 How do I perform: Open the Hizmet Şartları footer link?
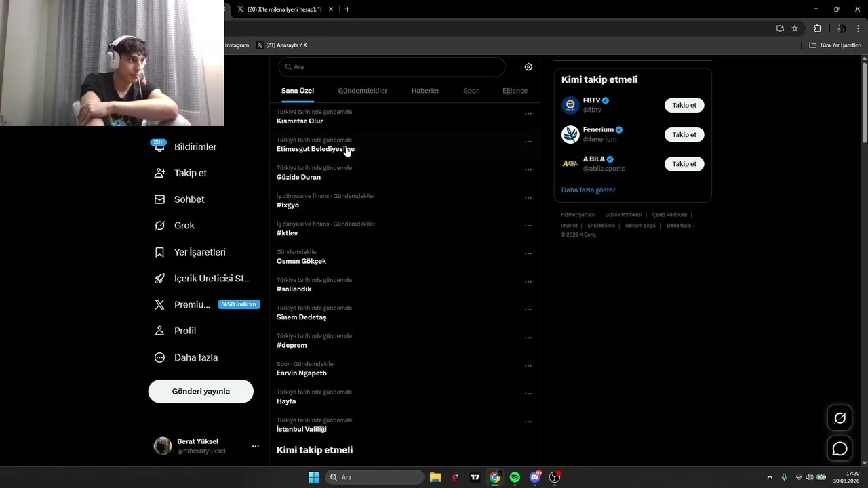click(x=578, y=215)
